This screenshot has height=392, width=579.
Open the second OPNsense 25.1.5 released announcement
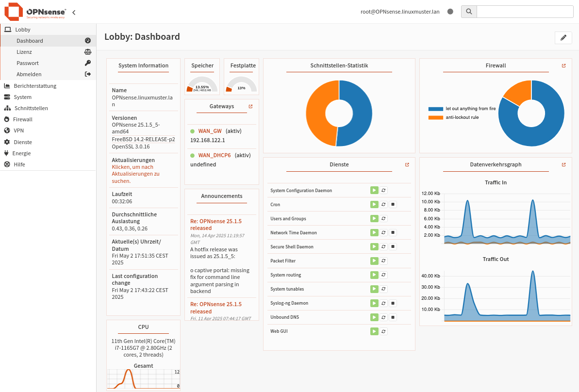(x=215, y=308)
